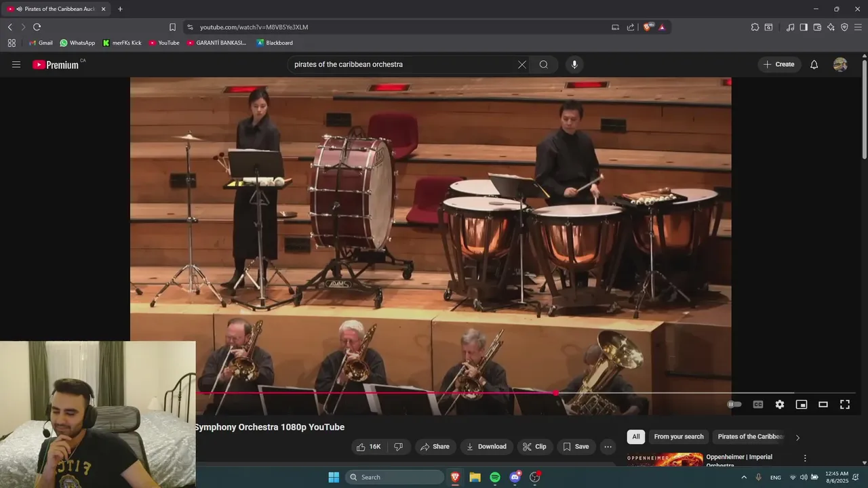Open Brave Rewards triangle icon

[662, 27]
